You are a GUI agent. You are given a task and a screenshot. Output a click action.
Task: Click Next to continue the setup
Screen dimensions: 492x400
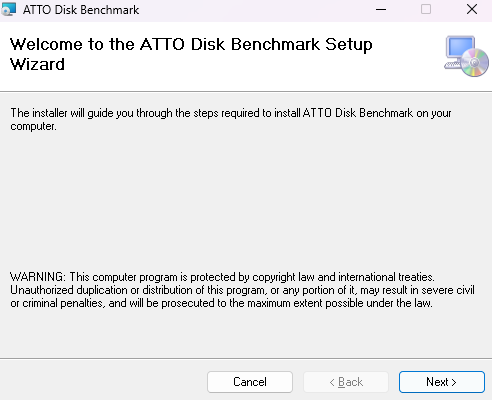(x=442, y=382)
